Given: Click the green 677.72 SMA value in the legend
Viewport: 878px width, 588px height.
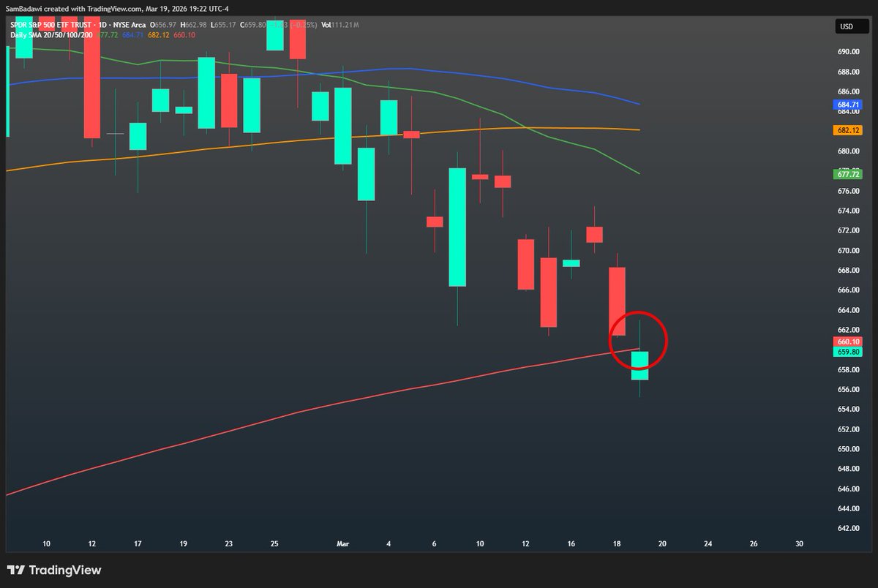Looking at the screenshot, I should [107, 34].
